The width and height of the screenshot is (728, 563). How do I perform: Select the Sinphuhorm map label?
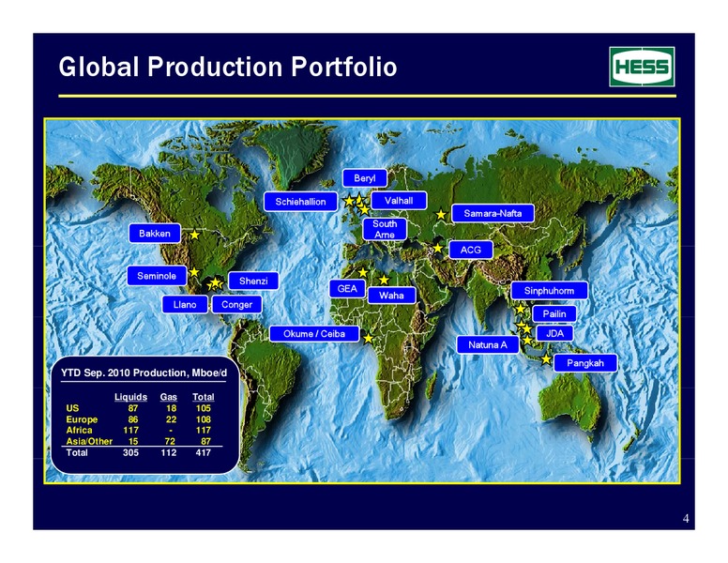click(549, 291)
